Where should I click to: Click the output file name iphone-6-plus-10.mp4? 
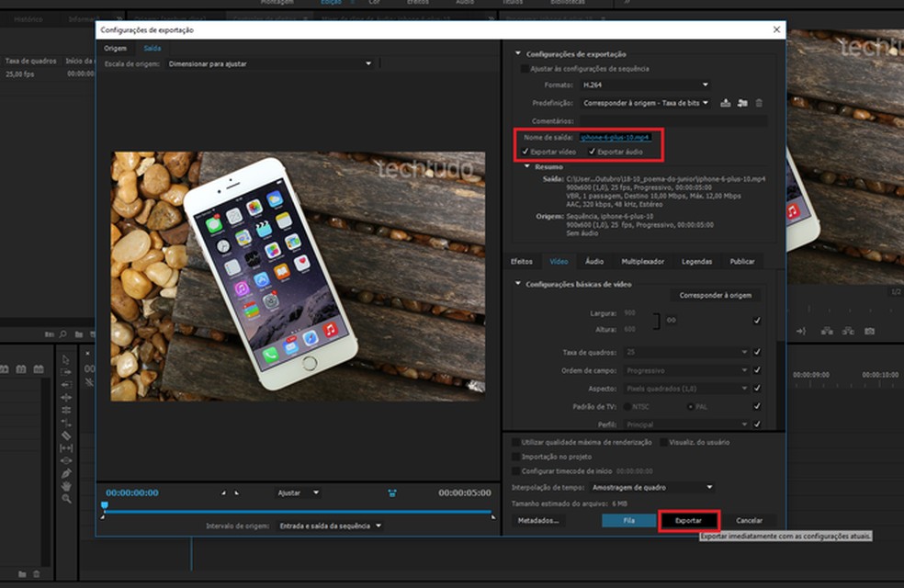point(616,137)
